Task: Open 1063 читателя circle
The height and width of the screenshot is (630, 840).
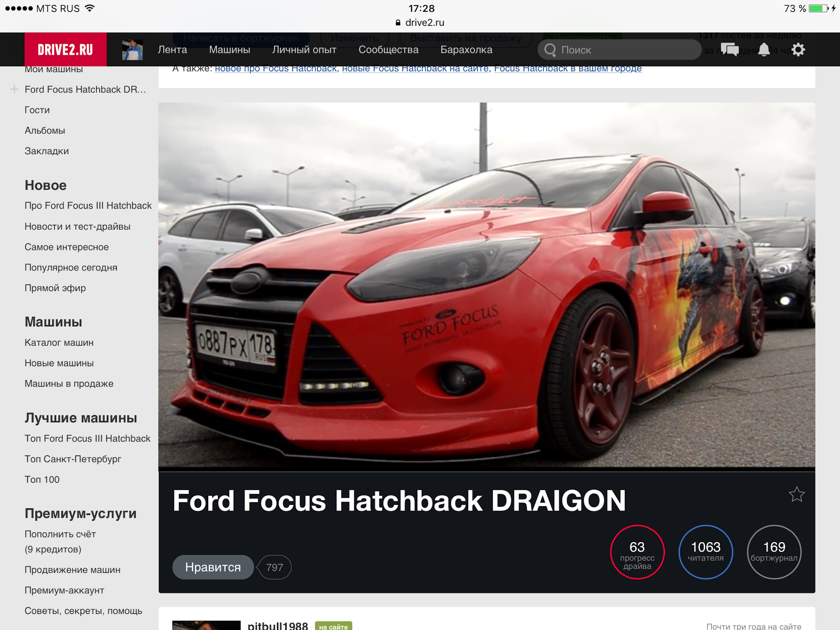Action: point(705,552)
